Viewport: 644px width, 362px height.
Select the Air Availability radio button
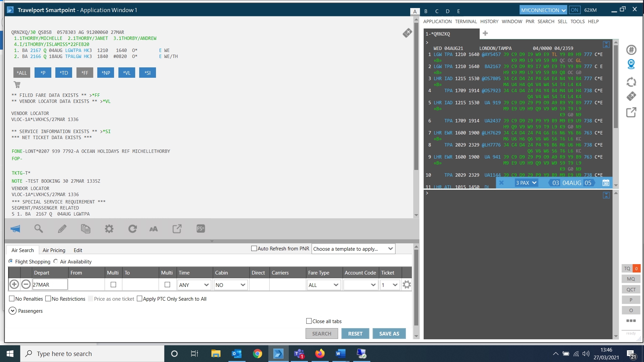point(56,261)
